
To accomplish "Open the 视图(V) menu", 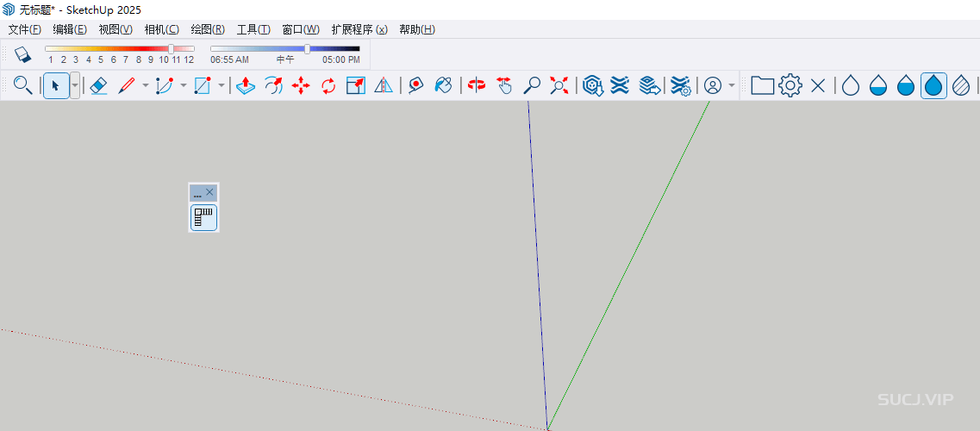I will click(x=115, y=29).
